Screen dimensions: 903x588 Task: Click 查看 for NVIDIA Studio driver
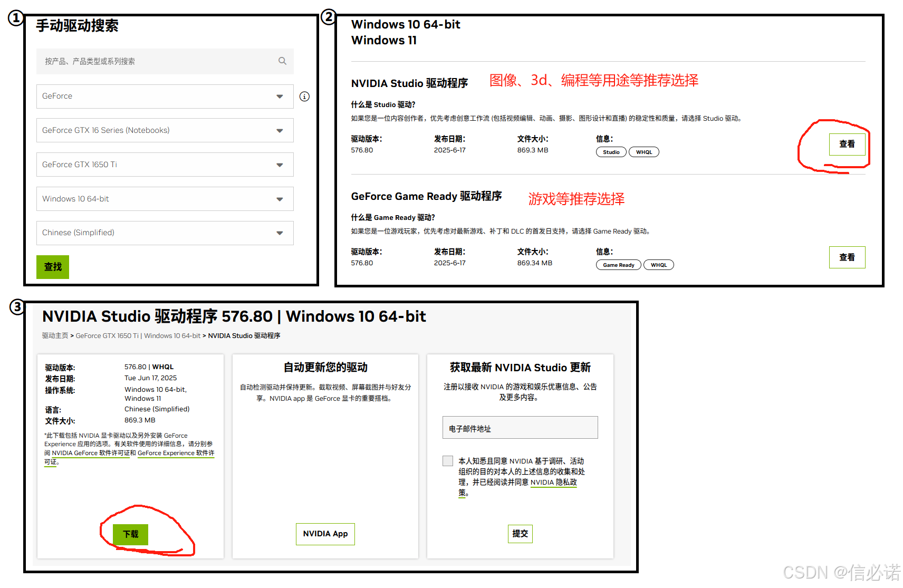pyautogui.click(x=847, y=144)
